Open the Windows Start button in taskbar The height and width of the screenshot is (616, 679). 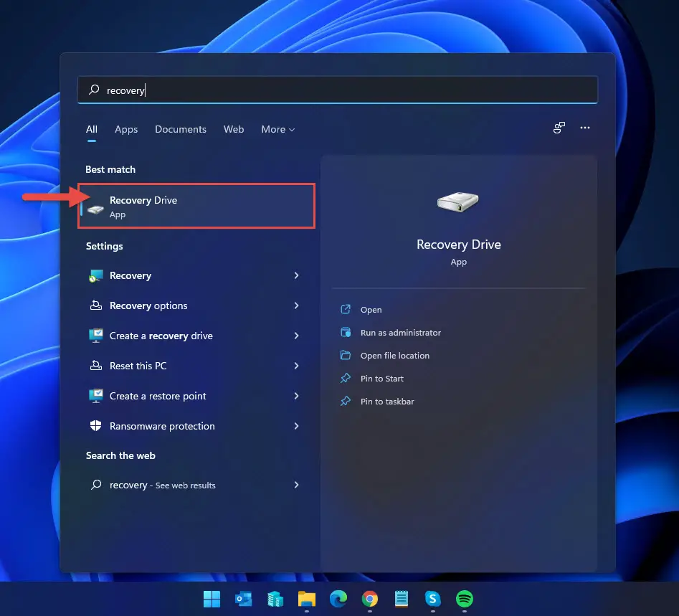[212, 599]
